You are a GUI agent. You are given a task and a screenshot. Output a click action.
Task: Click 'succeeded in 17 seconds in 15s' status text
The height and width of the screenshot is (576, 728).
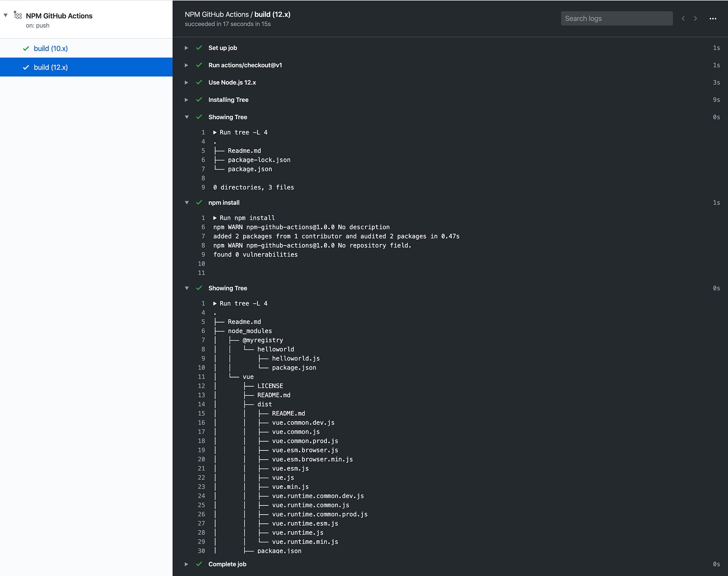[x=228, y=24]
